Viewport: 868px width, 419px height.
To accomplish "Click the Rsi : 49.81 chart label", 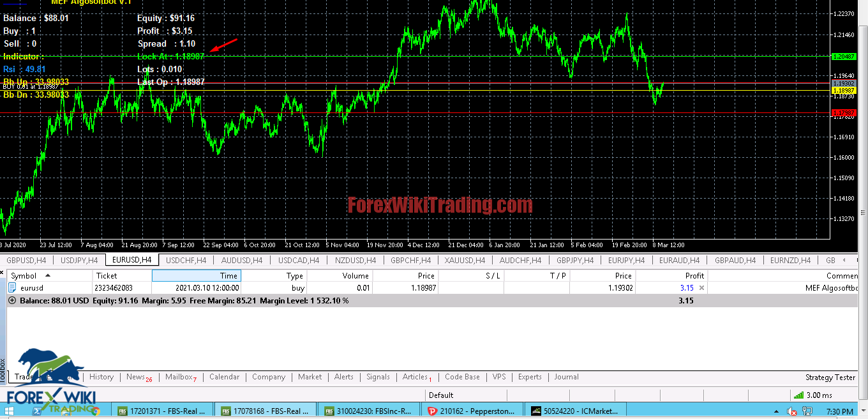I will [24, 69].
